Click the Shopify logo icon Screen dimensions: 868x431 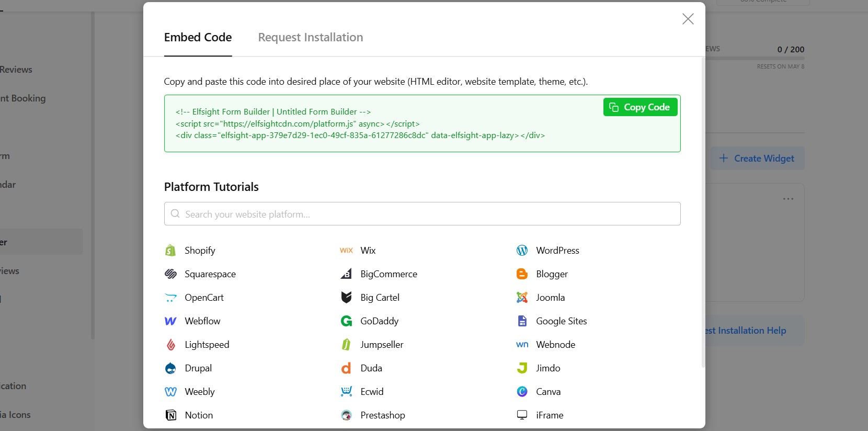170,251
